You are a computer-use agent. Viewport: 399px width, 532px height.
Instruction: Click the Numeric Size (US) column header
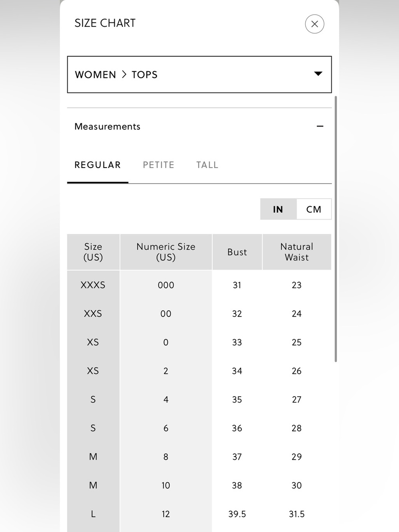[166, 252]
